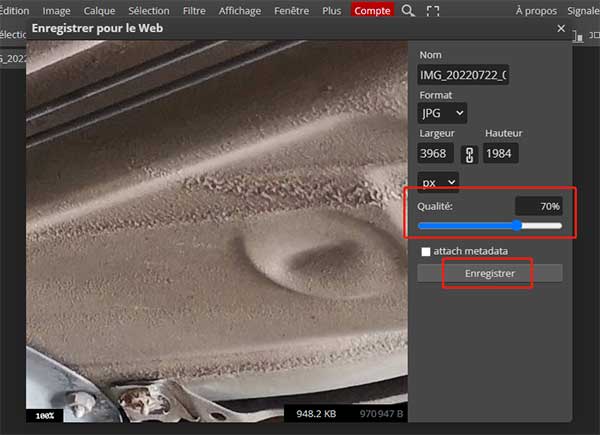Click the Largeur width field
Screen dimensions: 600x435
coord(435,153)
